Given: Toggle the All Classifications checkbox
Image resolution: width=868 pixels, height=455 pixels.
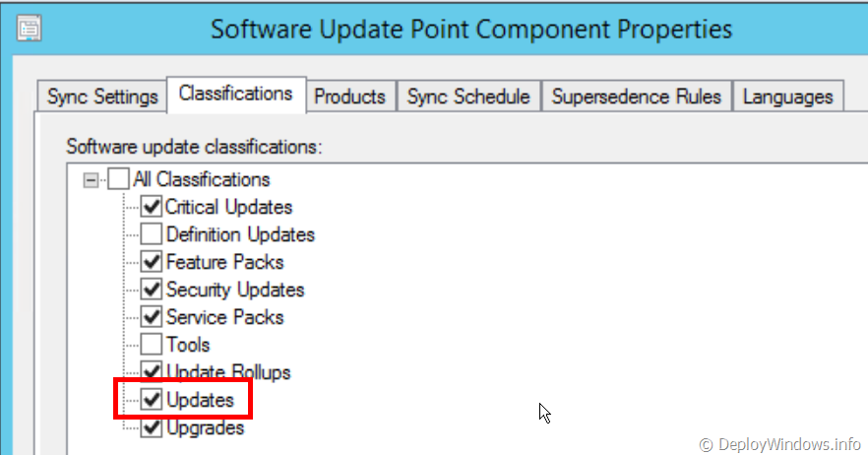Looking at the screenshot, I should (118, 180).
